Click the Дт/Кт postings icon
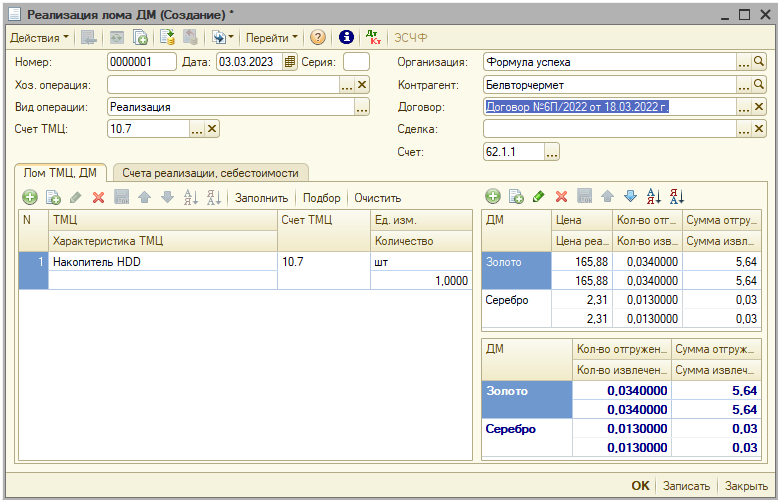 click(374, 37)
